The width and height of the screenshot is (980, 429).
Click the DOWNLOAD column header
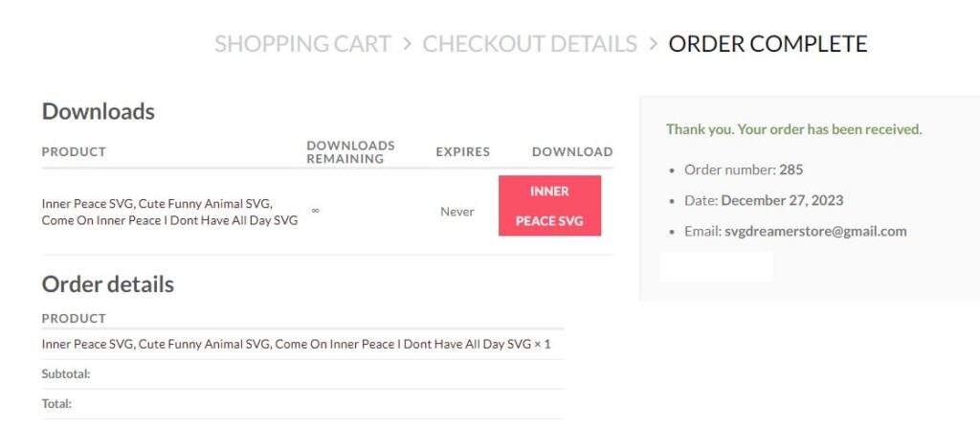pos(572,152)
